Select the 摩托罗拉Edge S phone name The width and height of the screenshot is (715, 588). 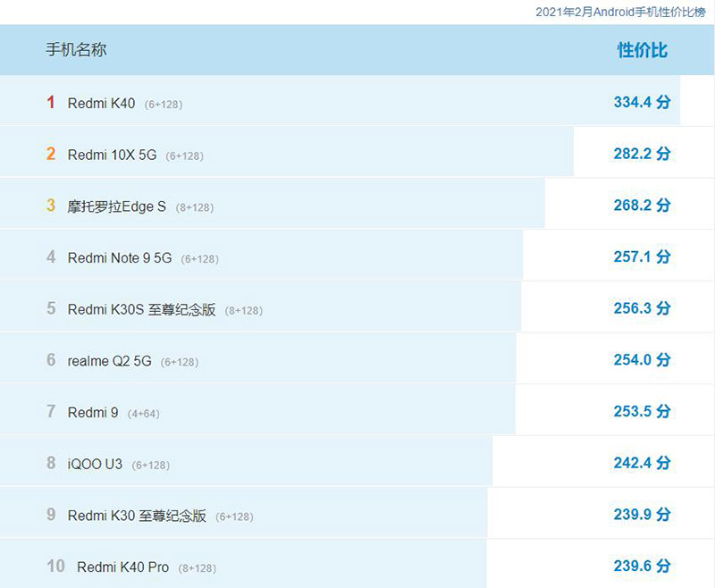(117, 206)
